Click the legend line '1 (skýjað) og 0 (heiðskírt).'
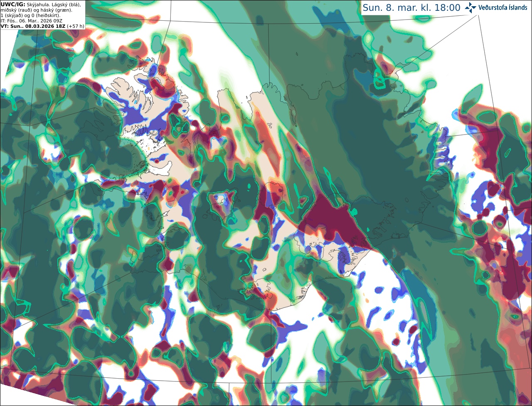Image resolution: width=532 pixels, height=406 pixels. pyautogui.click(x=30, y=15)
